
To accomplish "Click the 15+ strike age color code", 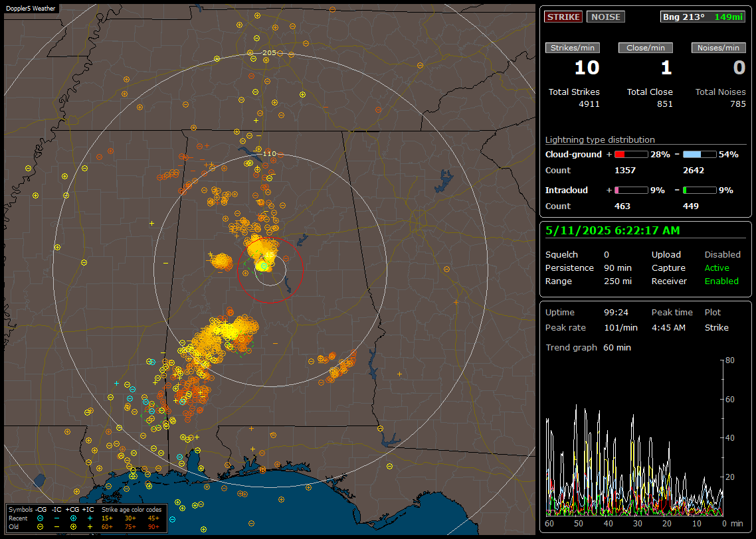I will 107,518.
